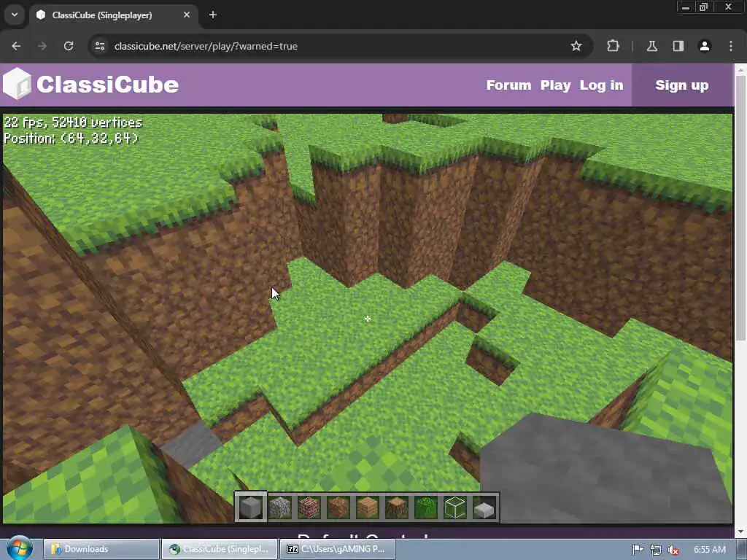This screenshot has width=747, height=560.
Task: Select the stone block in the hotbar
Action: 251,507
